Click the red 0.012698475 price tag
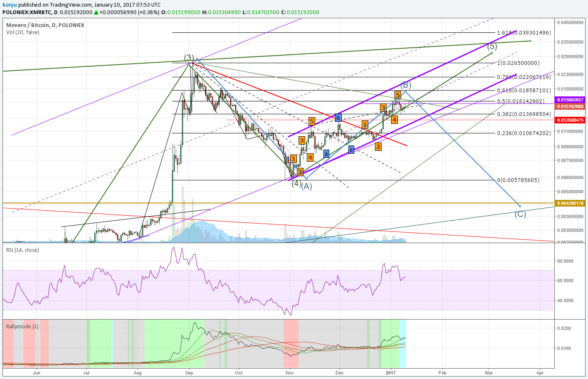 [570, 120]
